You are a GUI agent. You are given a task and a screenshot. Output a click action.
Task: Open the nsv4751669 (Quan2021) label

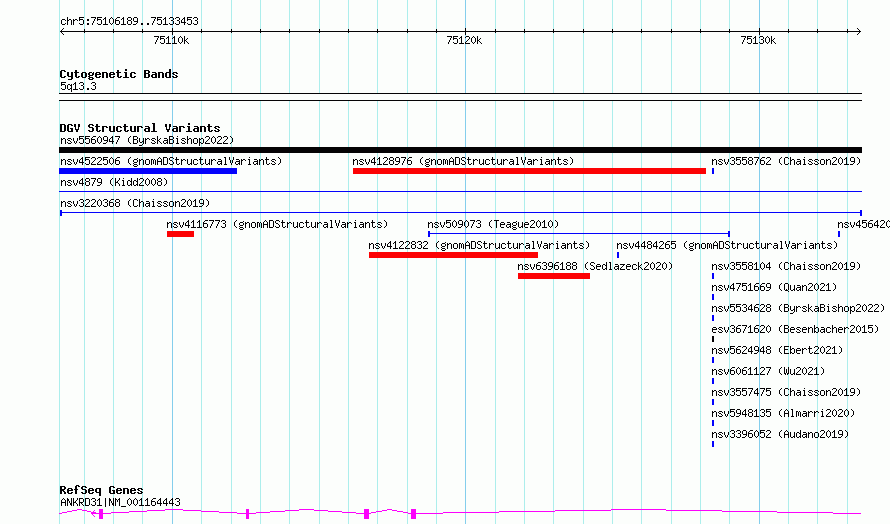pos(774,287)
